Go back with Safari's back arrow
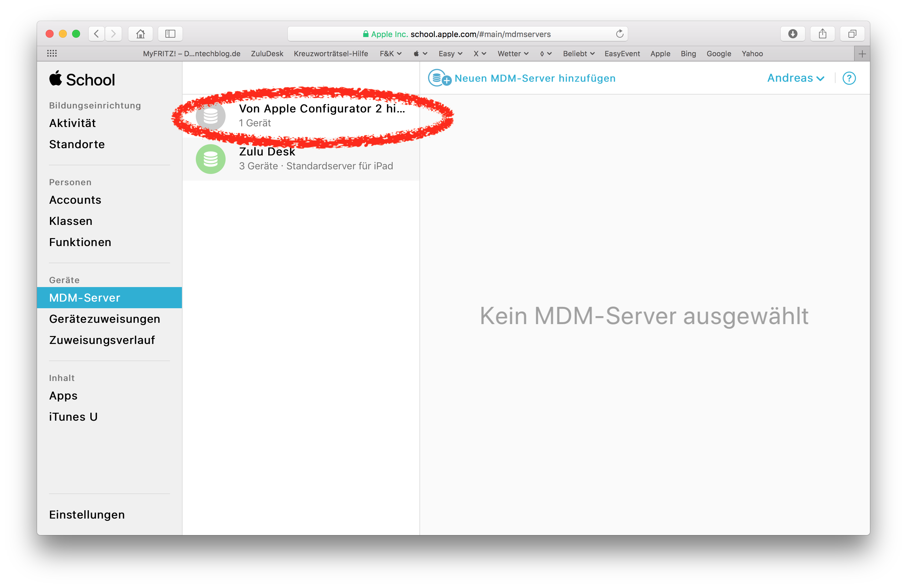 click(x=96, y=34)
